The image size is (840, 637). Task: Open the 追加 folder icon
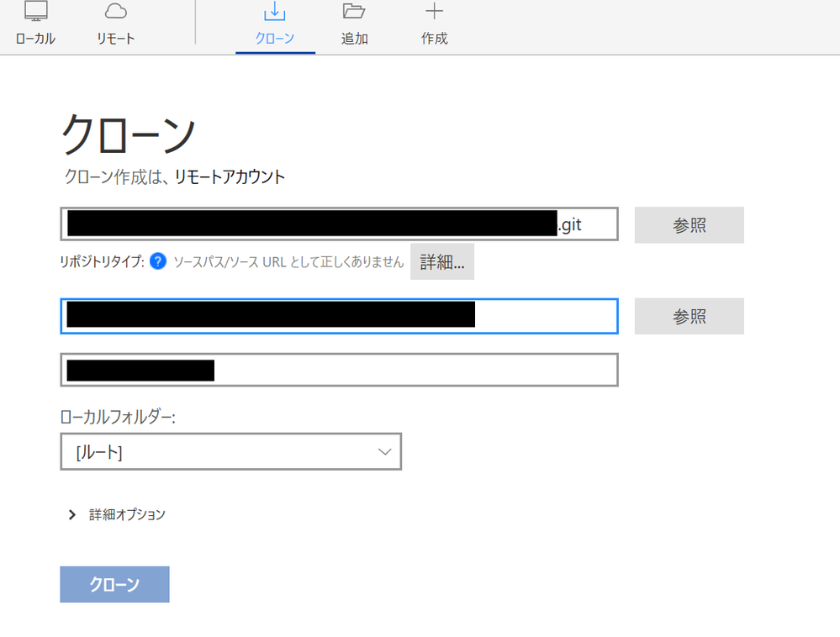pyautogui.click(x=354, y=12)
